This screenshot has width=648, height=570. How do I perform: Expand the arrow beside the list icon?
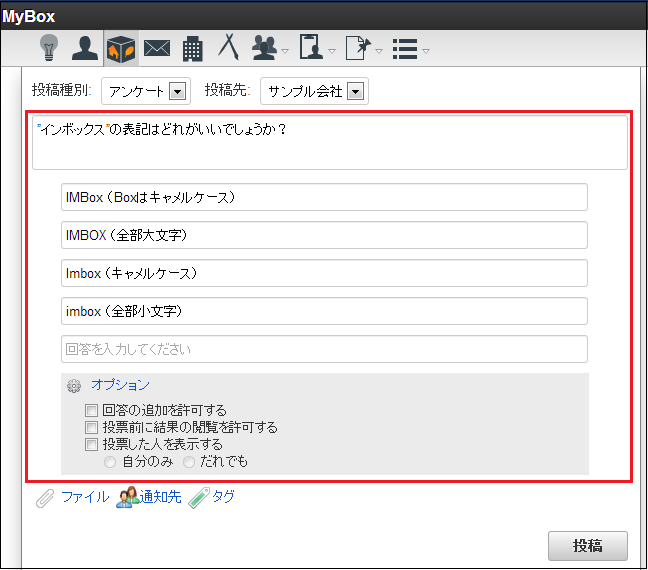(426, 51)
